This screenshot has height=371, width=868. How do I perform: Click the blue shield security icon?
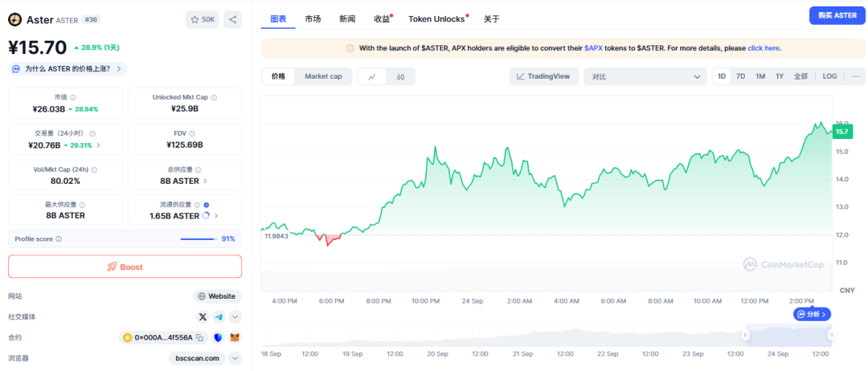pos(218,337)
